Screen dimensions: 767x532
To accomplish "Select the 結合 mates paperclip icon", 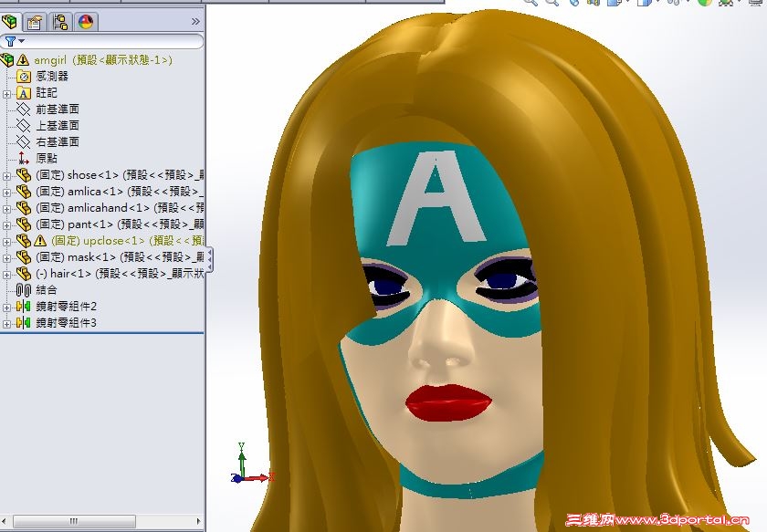I will tap(23, 290).
